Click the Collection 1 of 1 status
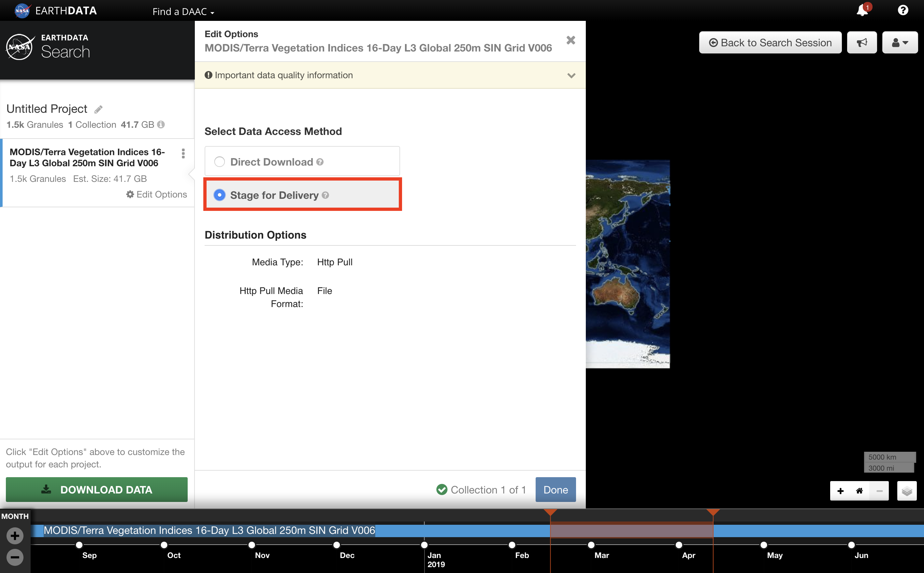This screenshot has height=573, width=924. 481,490
